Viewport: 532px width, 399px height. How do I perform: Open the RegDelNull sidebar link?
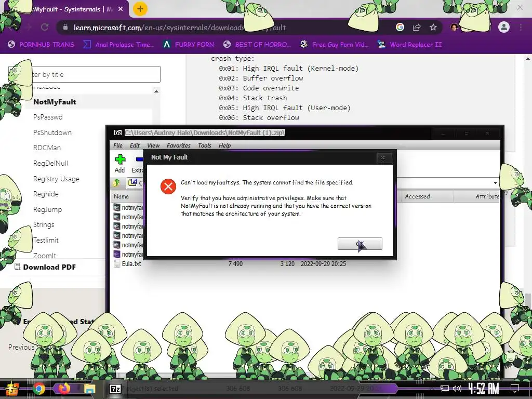coord(50,163)
